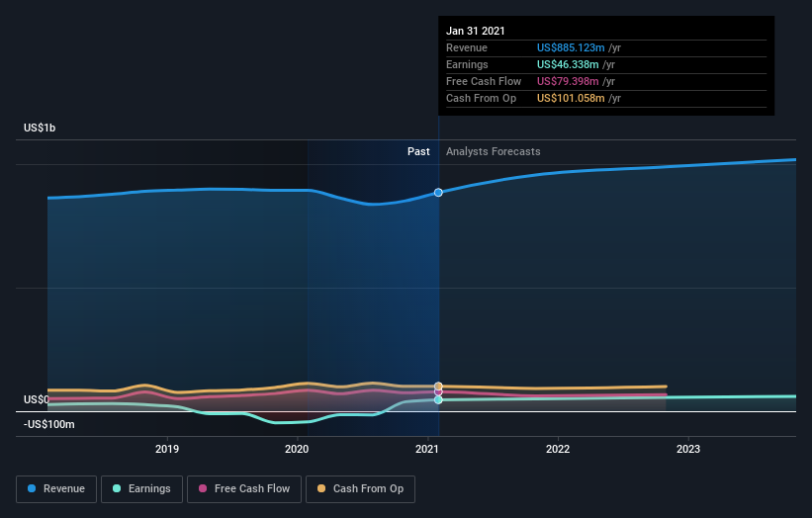Click the Past label in chart

pyautogui.click(x=418, y=151)
